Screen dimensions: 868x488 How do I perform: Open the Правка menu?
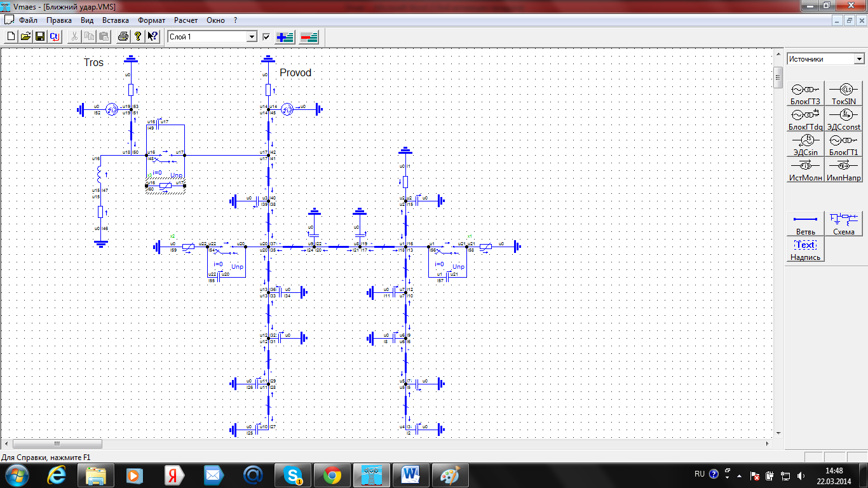pyautogui.click(x=59, y=20)
